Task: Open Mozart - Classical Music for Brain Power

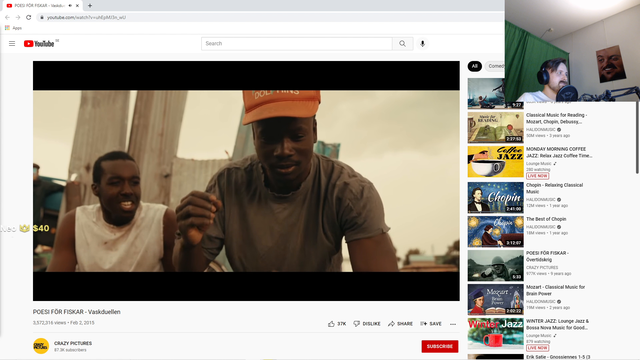Action: (x=556, y=290)
